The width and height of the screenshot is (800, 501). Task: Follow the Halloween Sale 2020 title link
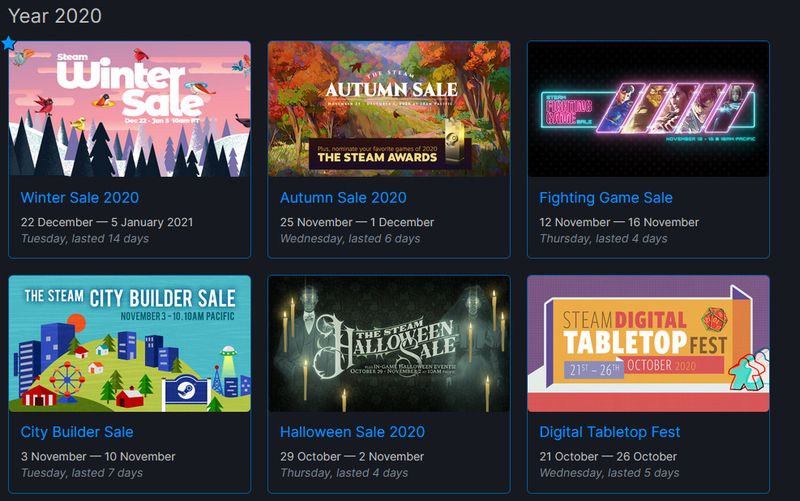352,432
